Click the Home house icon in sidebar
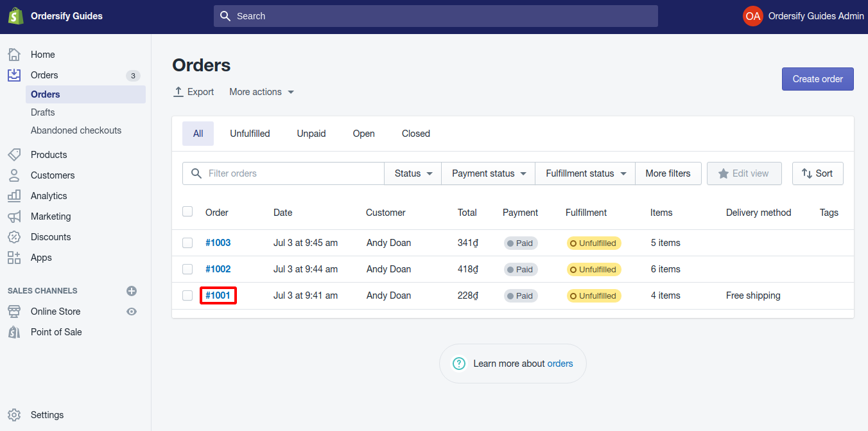This screenshot has height=431, width=868. point(14,55)
